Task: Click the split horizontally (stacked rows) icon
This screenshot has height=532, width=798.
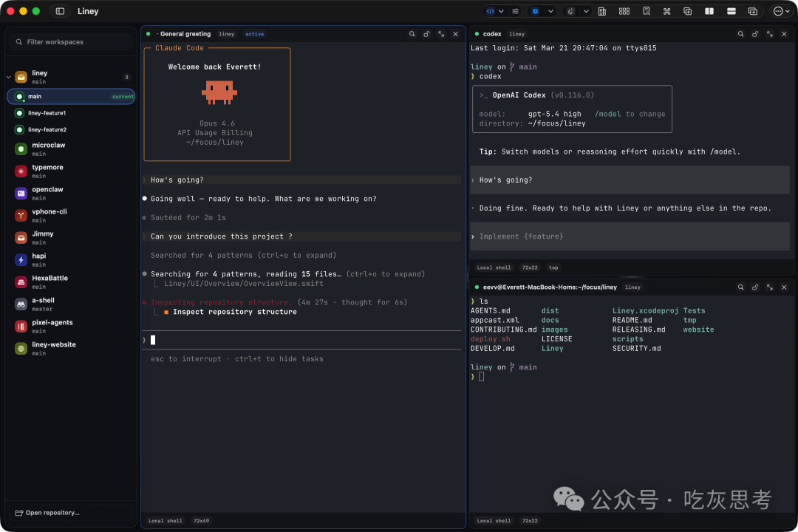Action: tap(731, 11)
